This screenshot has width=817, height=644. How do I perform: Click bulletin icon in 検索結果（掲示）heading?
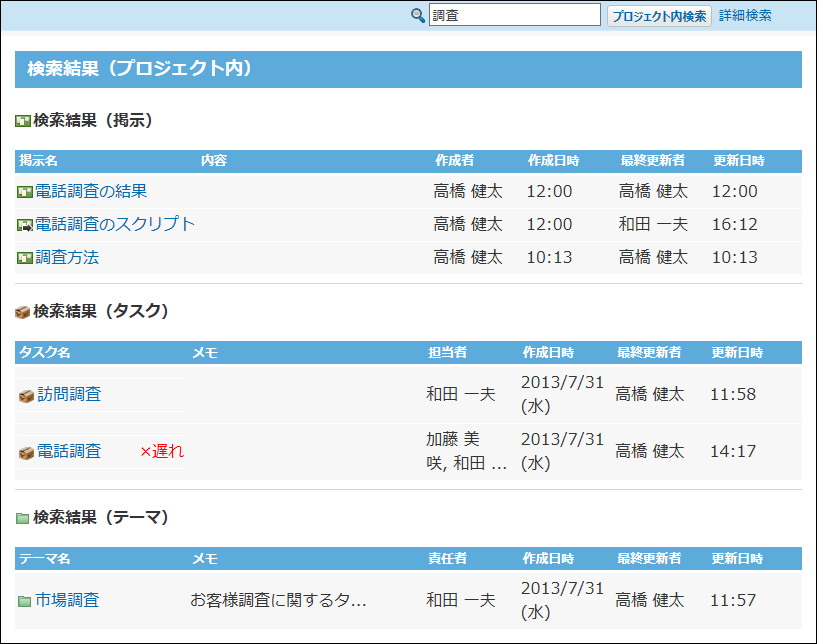tap(23, 121)
